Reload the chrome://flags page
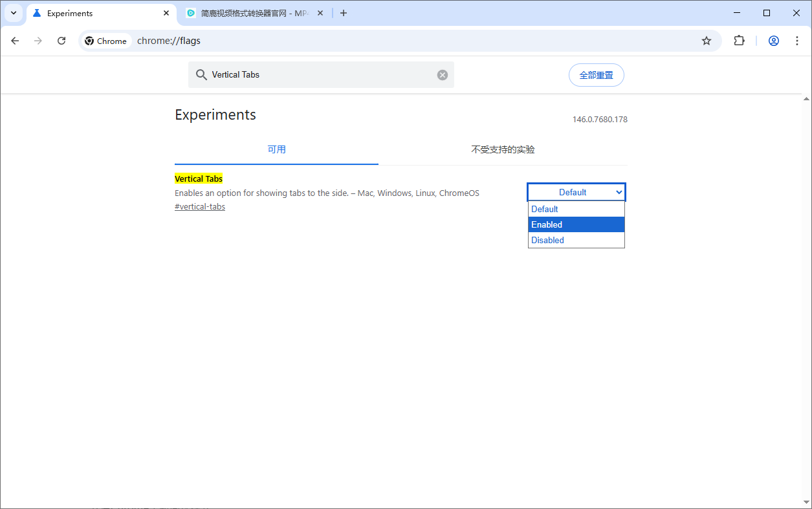The height and width of the screenshot is (509, 812). pos(61,41)
